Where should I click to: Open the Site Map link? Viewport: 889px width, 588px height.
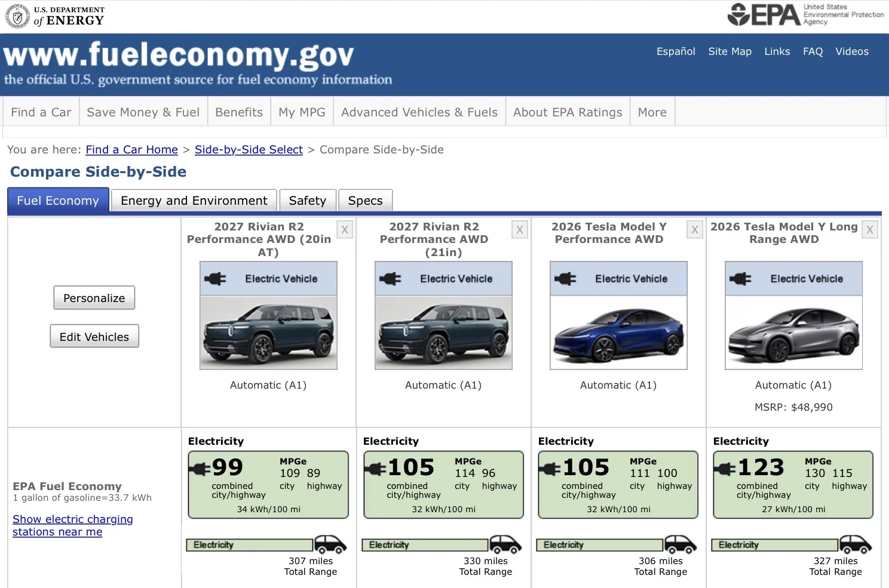pyautogui.click(x=730, y=51)
